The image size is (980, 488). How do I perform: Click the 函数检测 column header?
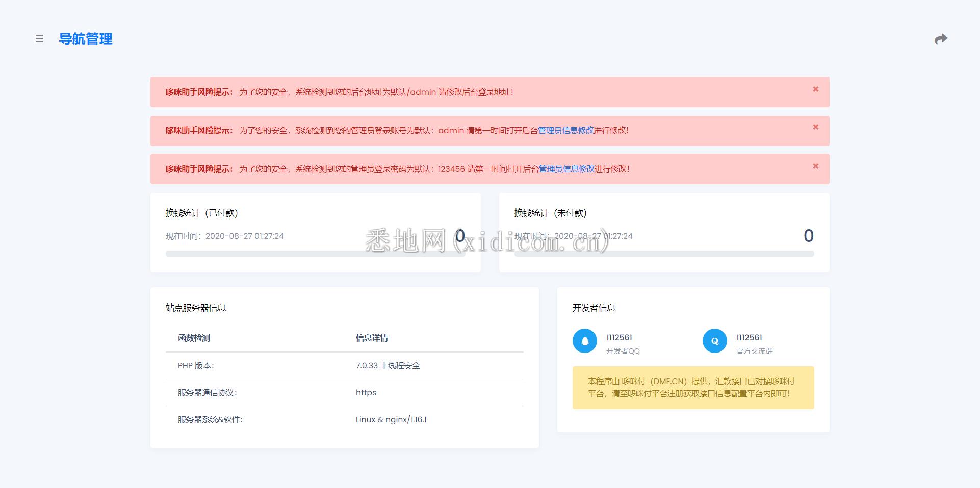tap(194, 338)
